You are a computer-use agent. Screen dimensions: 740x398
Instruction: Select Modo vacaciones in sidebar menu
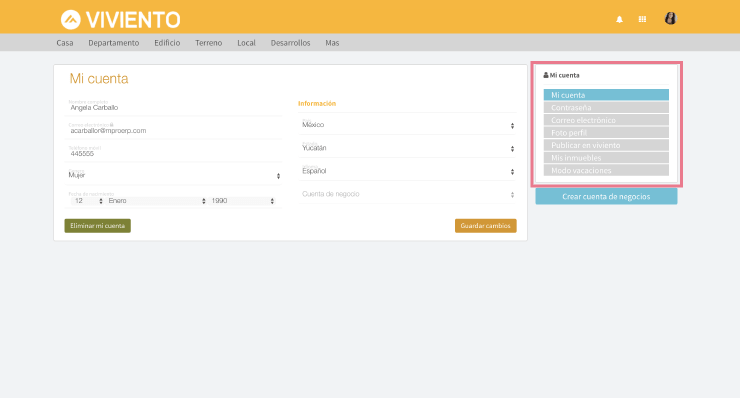coord(606,170)
